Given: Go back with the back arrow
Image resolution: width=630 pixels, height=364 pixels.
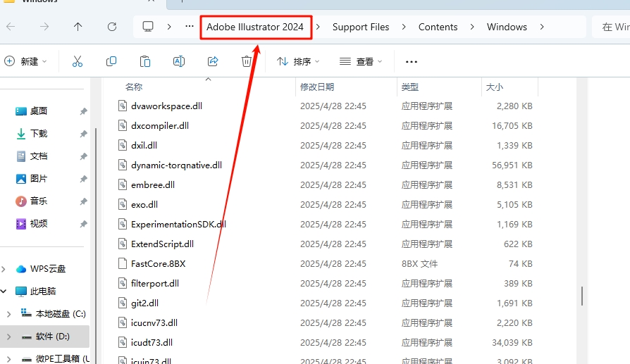Looking at the screenshot, I should click(x=11, y=27).
